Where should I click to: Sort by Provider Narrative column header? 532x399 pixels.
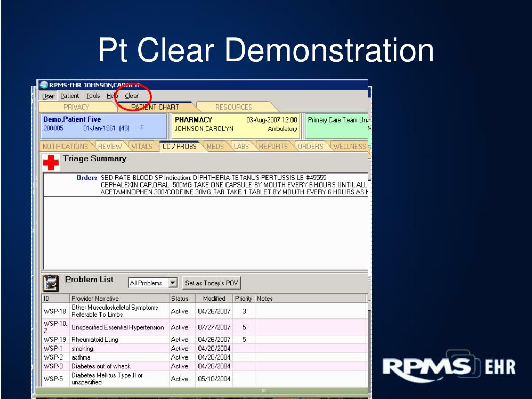(x=119, y=299)
